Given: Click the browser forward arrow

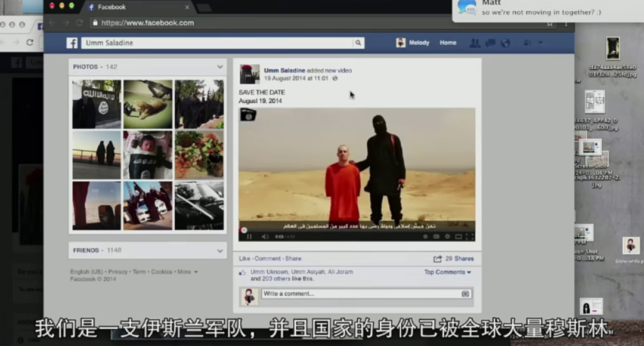Looking at the screenshot, I should tap(66, 23).
